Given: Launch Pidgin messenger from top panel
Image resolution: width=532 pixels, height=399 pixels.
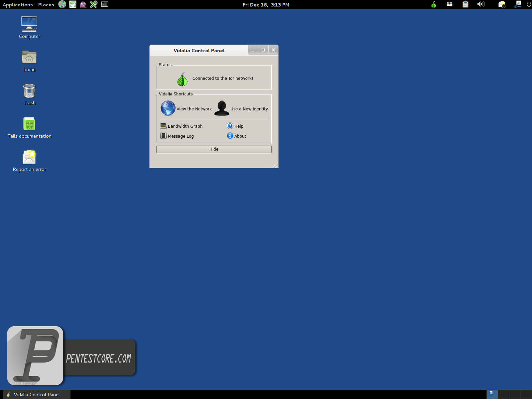Looking at the screenshot, I should point(83,4).
